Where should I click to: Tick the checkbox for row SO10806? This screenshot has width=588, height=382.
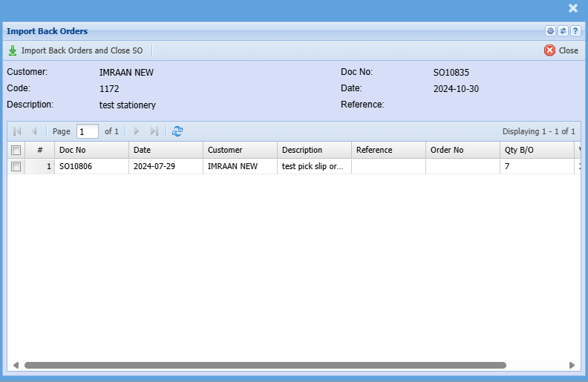click(x=16, y=167)
